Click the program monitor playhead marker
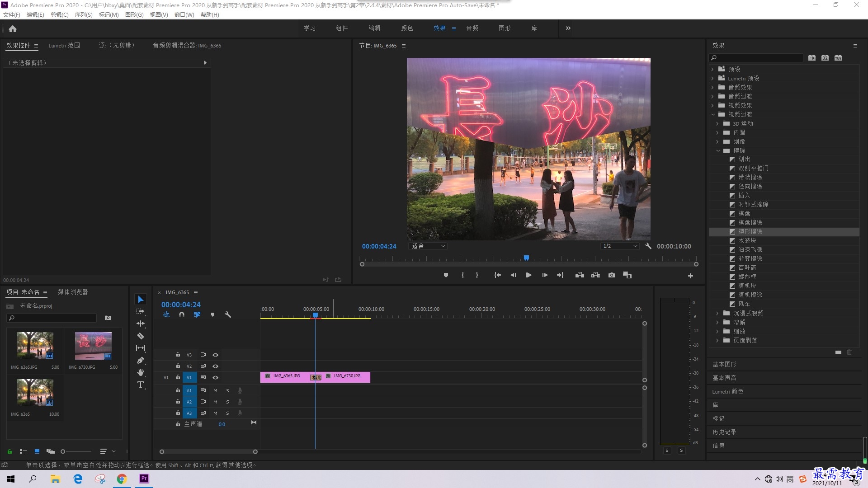The image size is (868, 488). pos(526,258)
